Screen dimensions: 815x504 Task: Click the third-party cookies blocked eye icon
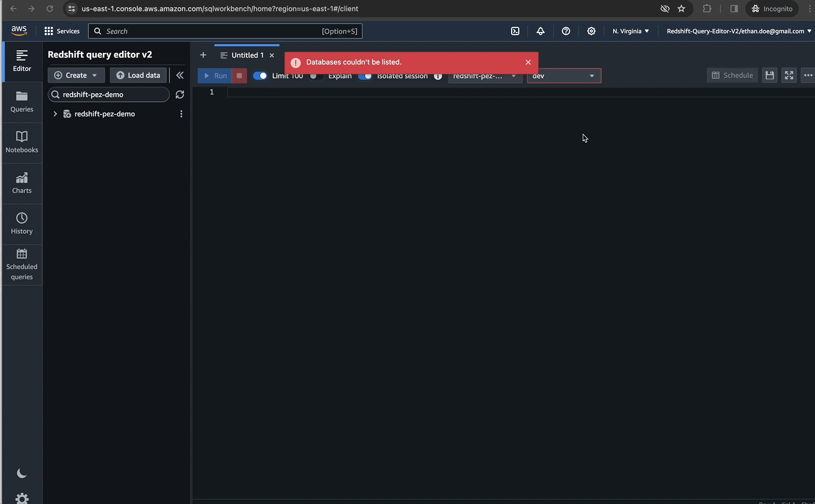click(x=665, y=9)
